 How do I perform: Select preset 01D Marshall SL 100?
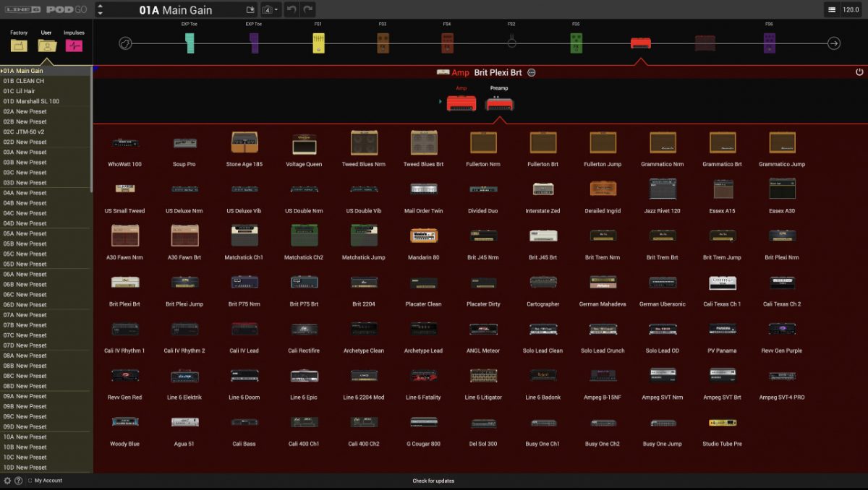46,101
